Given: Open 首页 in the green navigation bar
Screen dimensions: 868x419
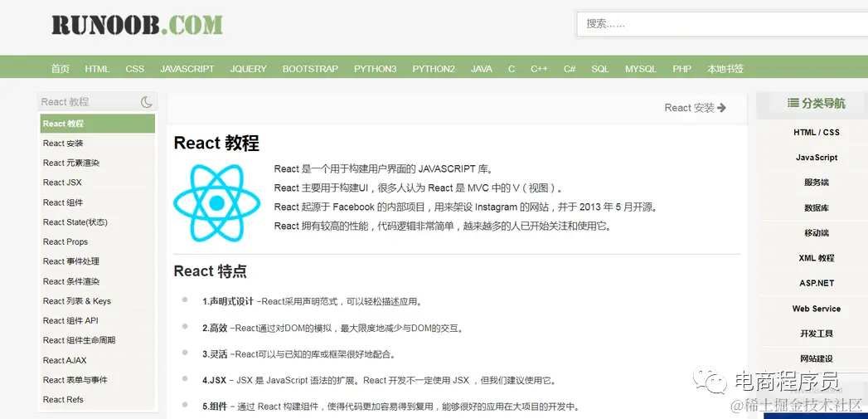Looking at the screenshot, I should [x=61, y=69].
